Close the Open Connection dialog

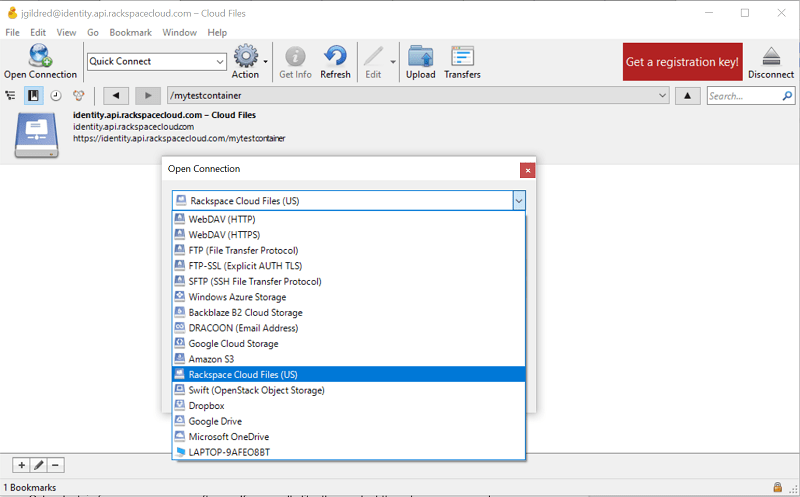click(528, 170)
